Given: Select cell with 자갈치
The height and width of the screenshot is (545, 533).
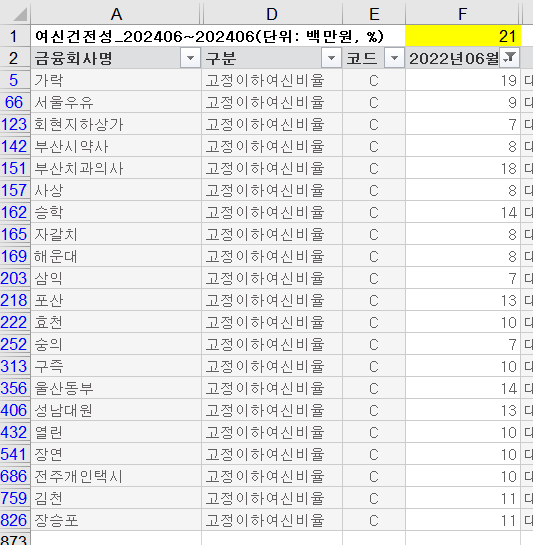Looking at the screenshot, I should point(116,234).
